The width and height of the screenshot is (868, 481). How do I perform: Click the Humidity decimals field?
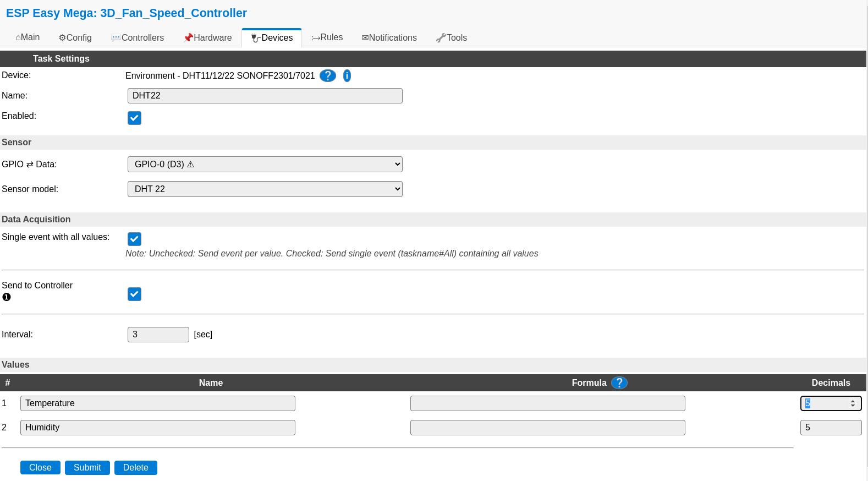831,428
